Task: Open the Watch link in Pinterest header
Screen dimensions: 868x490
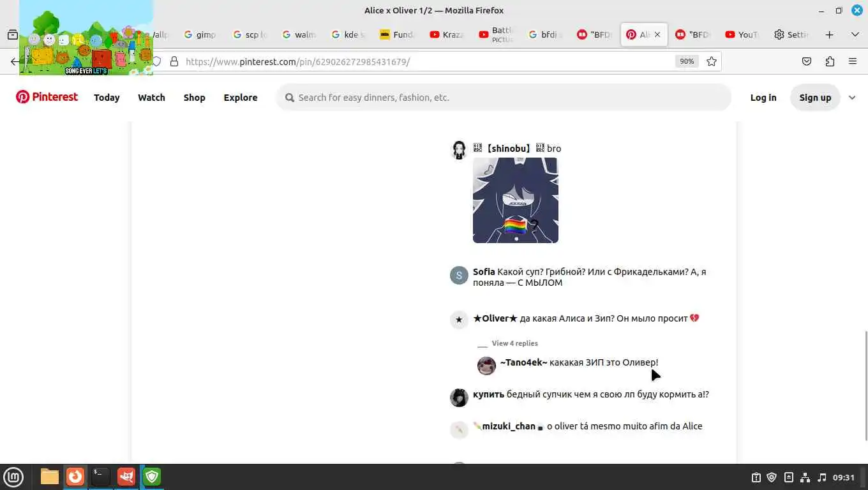Action: point(151,98)
